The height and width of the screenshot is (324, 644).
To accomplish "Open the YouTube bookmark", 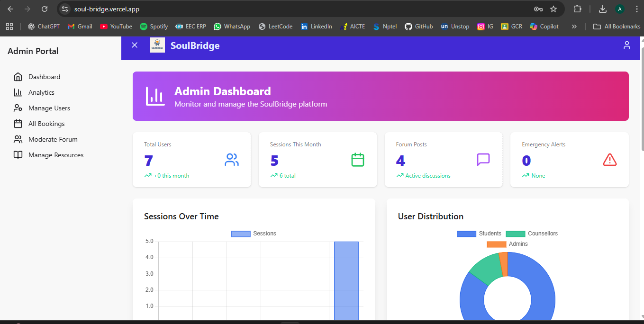I will tap(116, 27).
